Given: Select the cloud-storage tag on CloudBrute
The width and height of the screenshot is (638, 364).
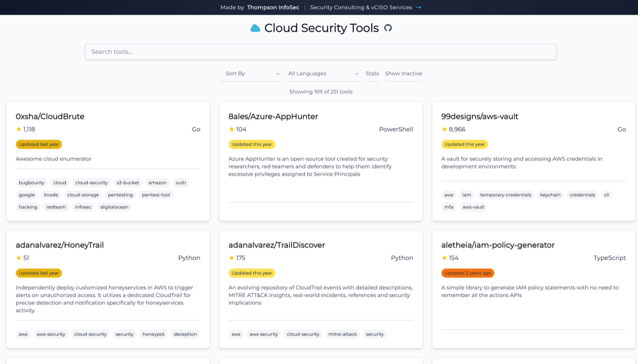Looking at the screenshot, I should pyautogui.click(x=83, y=195).
